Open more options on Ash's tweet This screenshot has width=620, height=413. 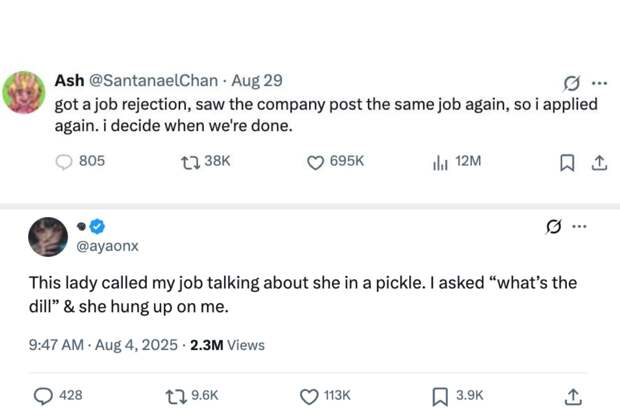(599, 83)
